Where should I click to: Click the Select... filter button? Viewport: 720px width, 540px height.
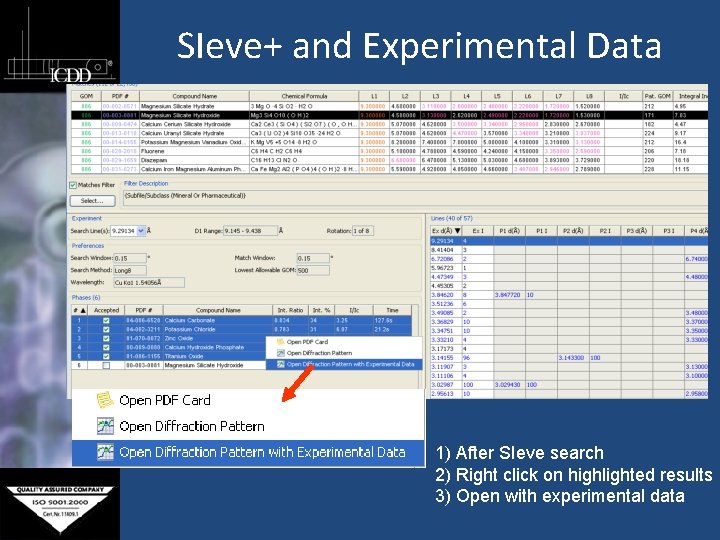tap(92, 201)
